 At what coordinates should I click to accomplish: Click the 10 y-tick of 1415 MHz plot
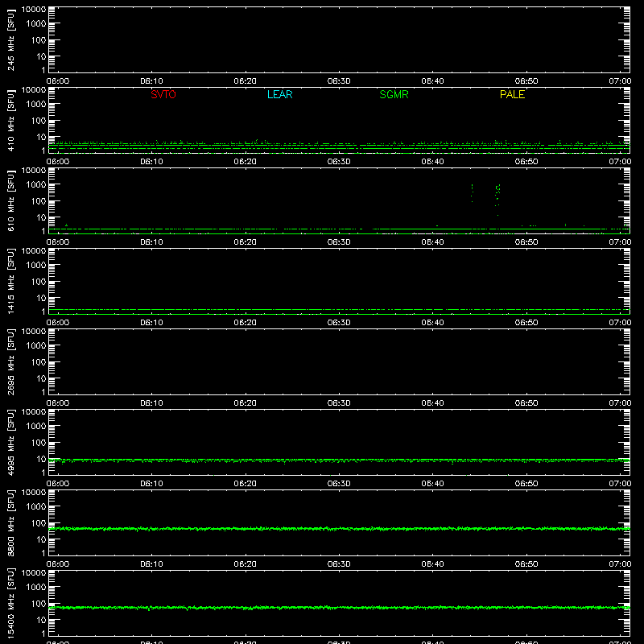coord(41,298)
